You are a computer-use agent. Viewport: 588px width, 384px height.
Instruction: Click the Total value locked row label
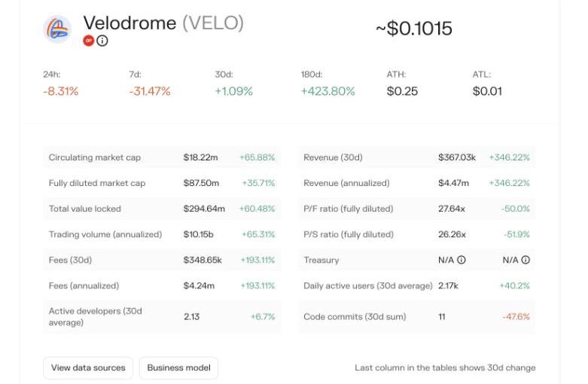pyautogui.click(x=85, y=209)
